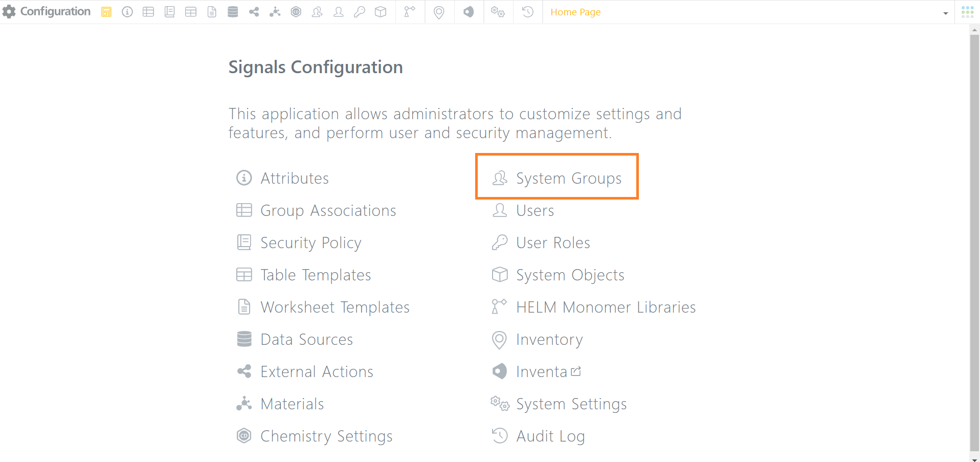Open Data Sources from the toolbar database icon

(x=233, y=12)
